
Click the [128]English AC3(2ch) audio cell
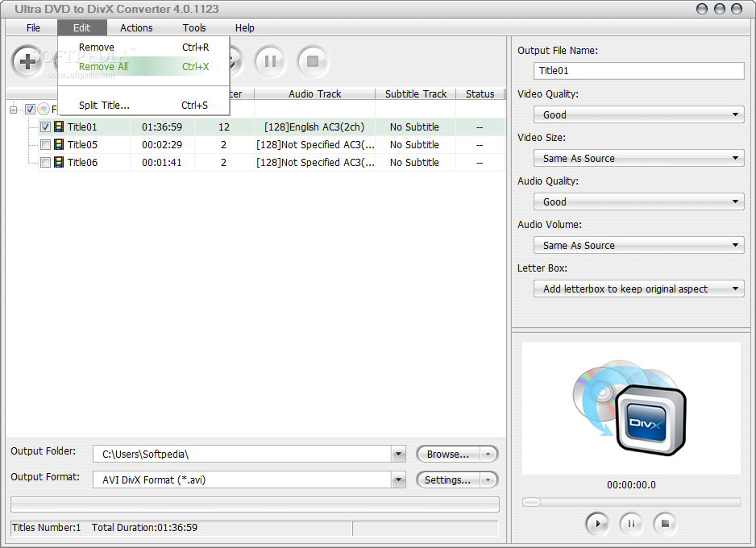[314, 127]
